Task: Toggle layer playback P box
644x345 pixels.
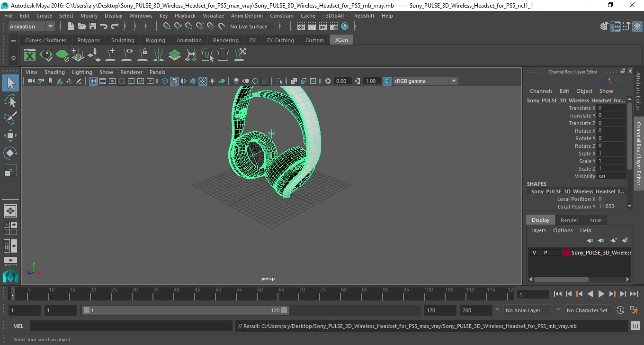Action: click(545, 253)
